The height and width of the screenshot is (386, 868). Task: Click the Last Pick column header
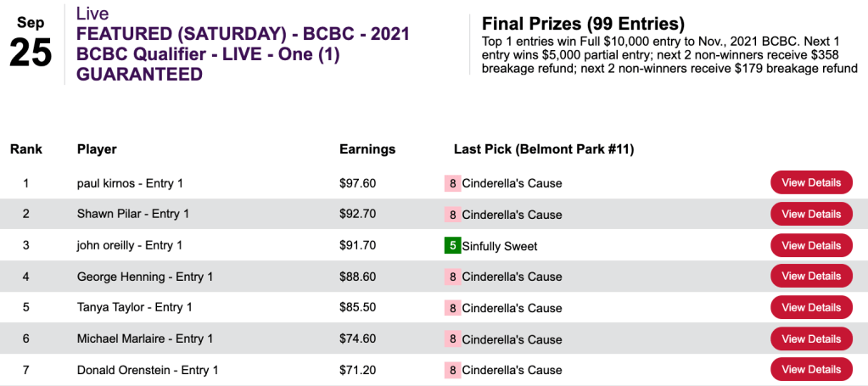(544, 149)
